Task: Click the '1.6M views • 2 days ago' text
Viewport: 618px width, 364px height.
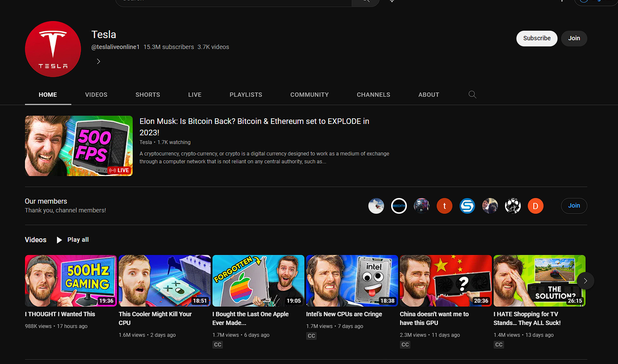Action: pos(147,335)
